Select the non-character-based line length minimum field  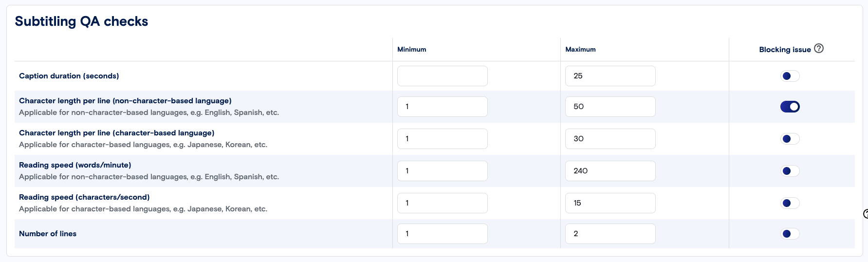tap(442, 107)
